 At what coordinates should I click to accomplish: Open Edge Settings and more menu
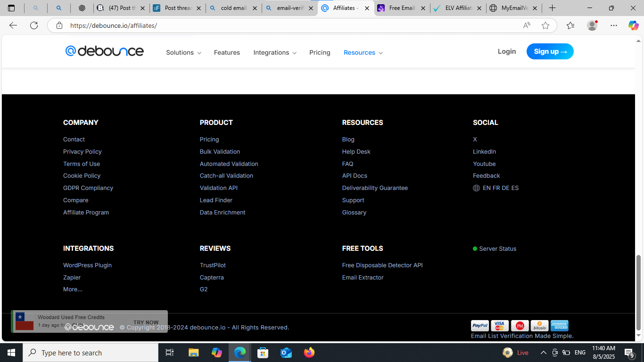[613, 25]
